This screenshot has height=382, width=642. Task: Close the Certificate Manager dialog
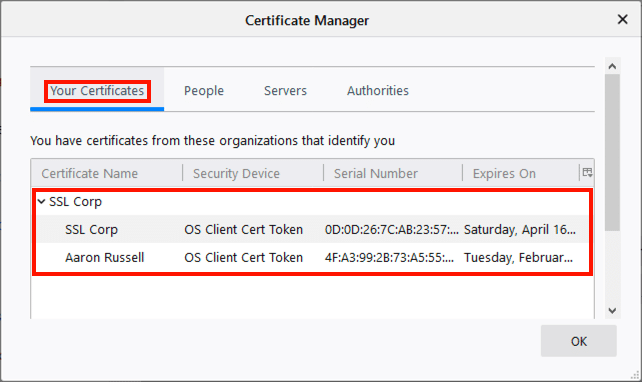coord(622,19)
